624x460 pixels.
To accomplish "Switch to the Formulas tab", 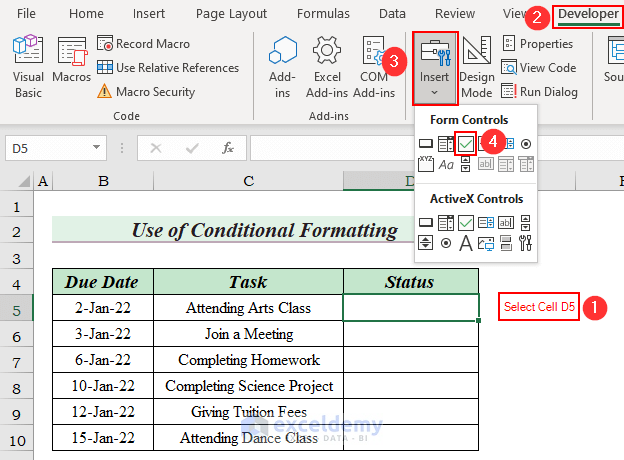I will [x=323, y=14].
